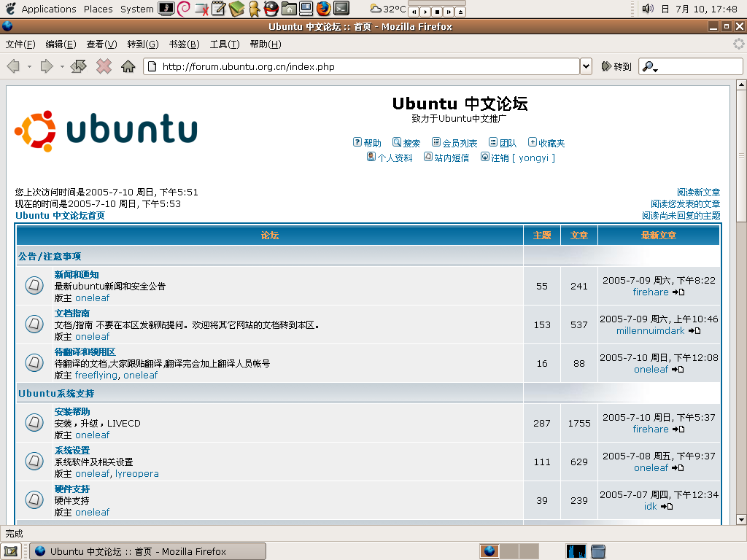
Task: Open the Places menu in panel
Action: pos(98,9)
